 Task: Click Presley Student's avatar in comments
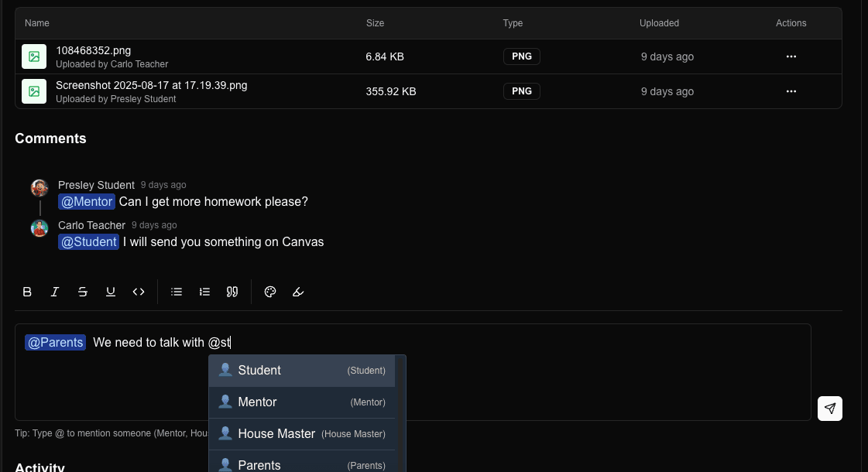39,188
